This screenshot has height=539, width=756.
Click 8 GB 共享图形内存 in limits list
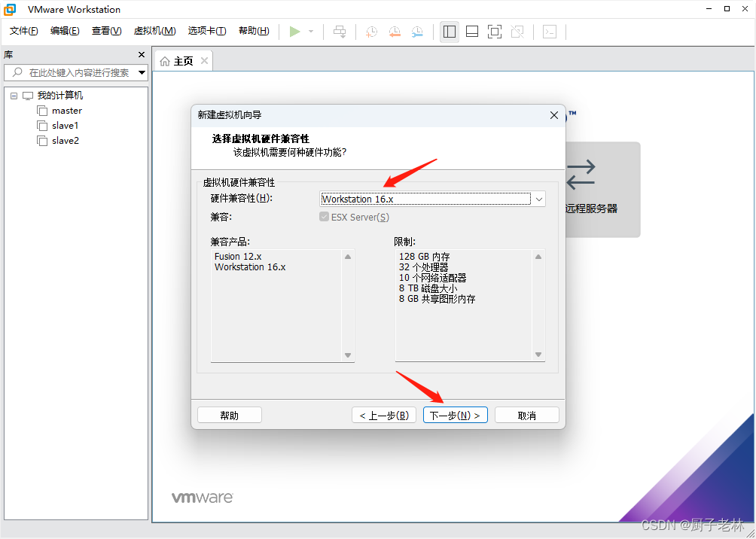click(x=437, y=299)
